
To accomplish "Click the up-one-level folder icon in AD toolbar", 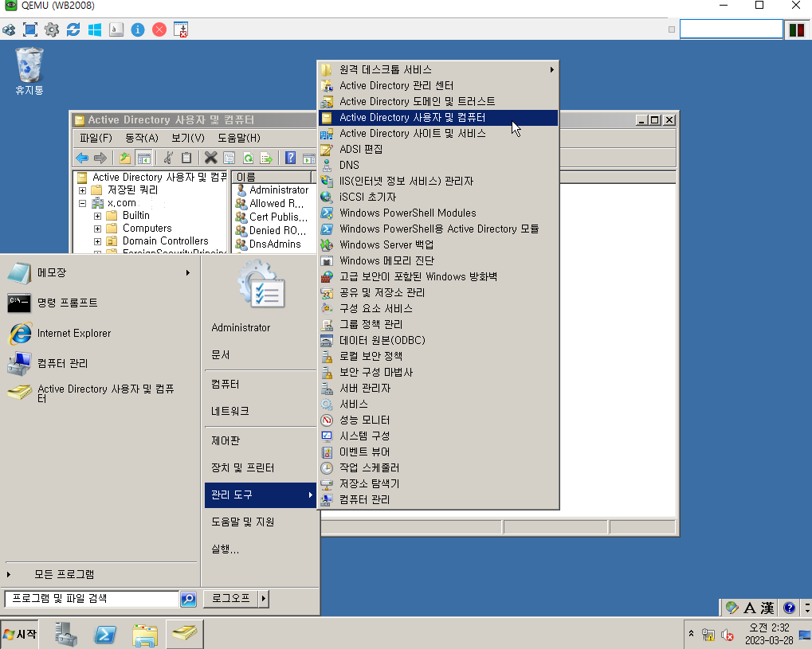I will point(125,158).
